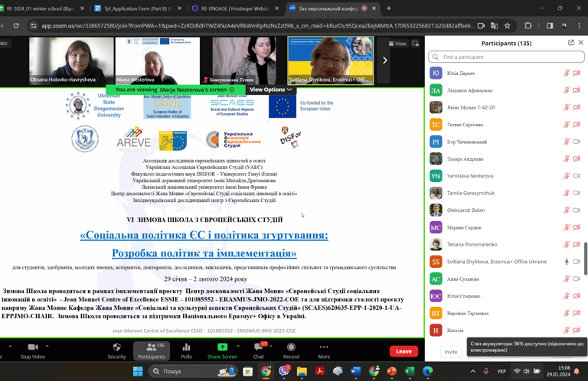Open Chrome from the taskbar
Screen dimensions: 588x381
[266, 371]
